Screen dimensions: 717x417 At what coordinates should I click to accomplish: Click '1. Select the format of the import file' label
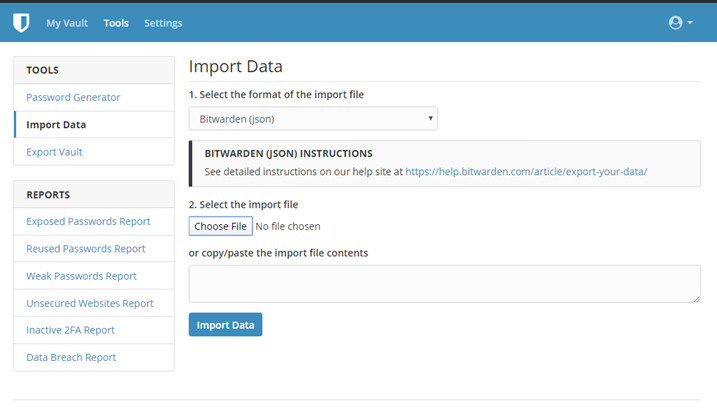tap(276, 95)
